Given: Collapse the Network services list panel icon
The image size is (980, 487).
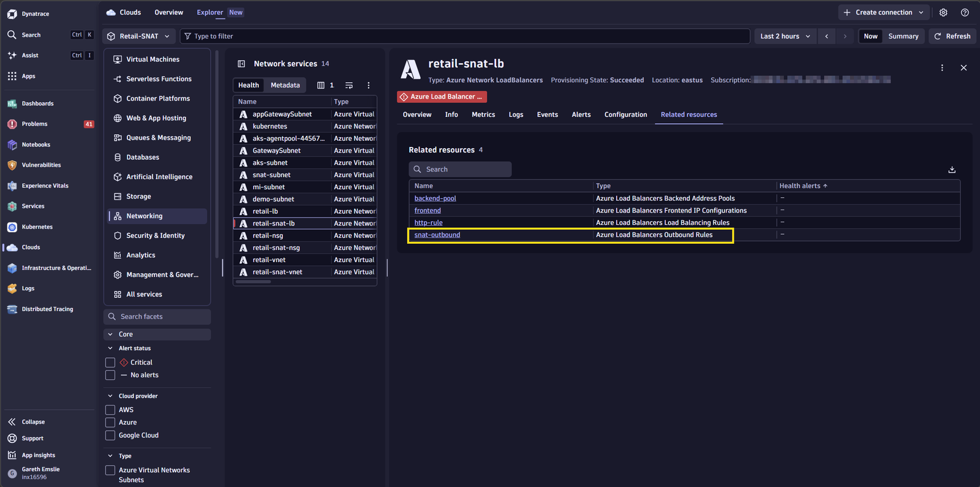Looking at the screenshot, I should (241, 64).
